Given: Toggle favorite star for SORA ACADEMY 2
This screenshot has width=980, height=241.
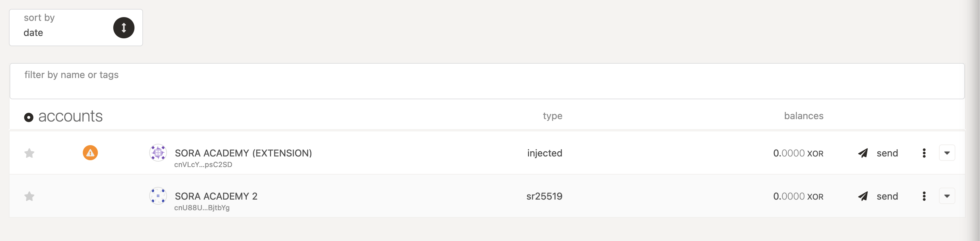Looking at the screenshot, I should tap(29, 196).
